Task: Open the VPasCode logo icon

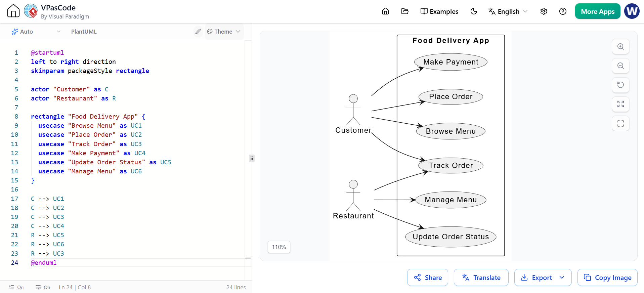Action: 31,11
